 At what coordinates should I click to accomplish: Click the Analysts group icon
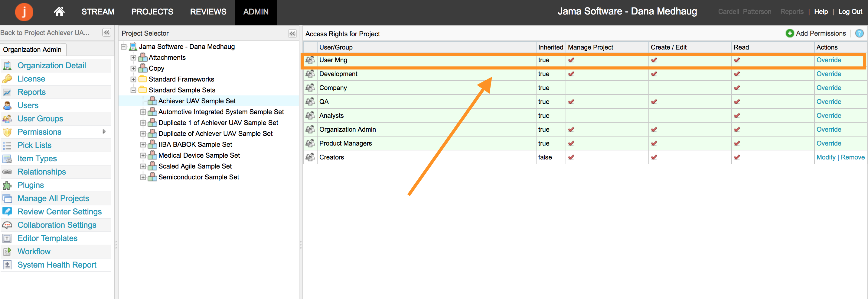tap(310, 116)
